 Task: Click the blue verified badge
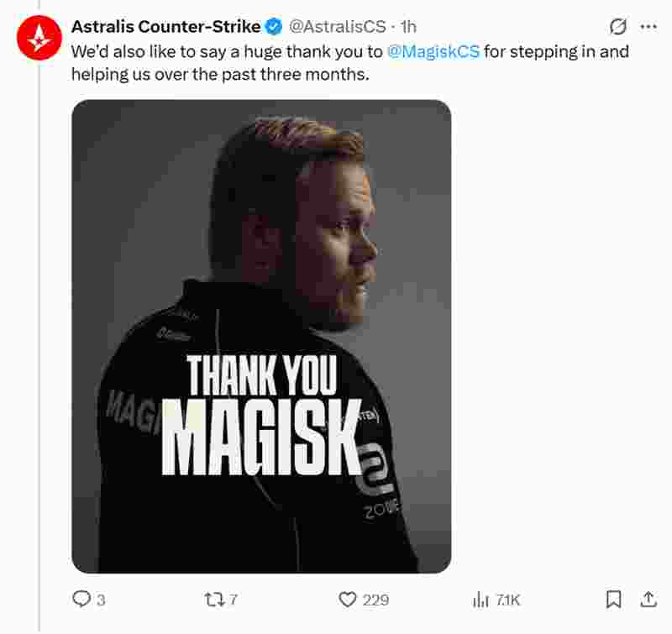[x=275, y=27]
